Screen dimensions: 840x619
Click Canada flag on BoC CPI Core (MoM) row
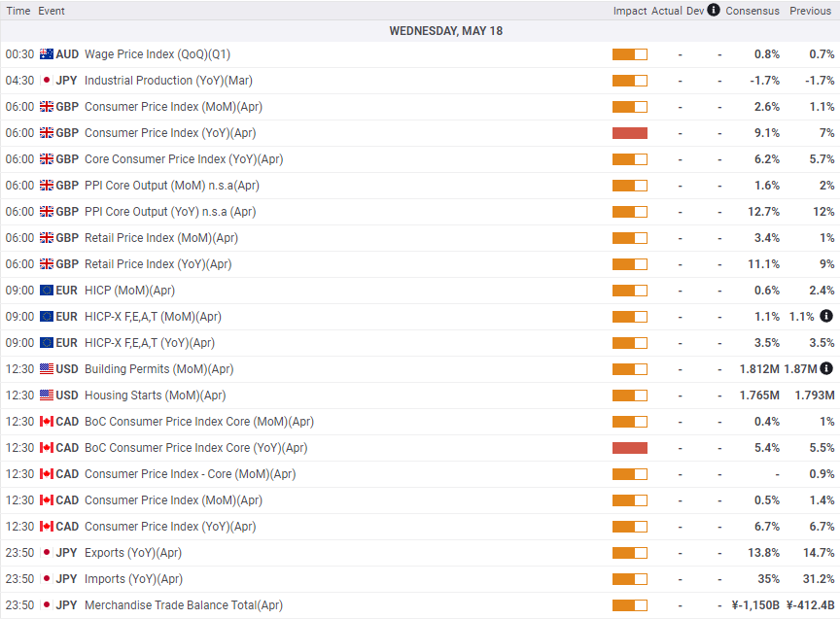click(47, 422)
